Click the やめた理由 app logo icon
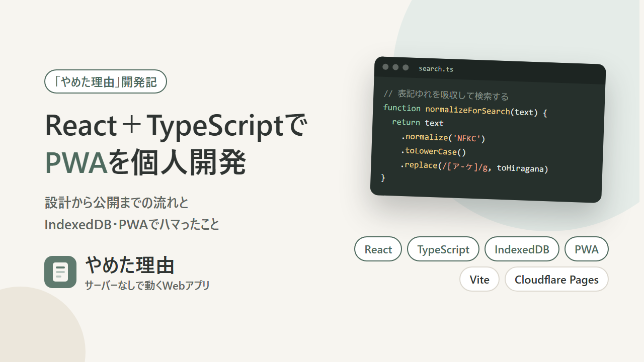 (60, 272)
